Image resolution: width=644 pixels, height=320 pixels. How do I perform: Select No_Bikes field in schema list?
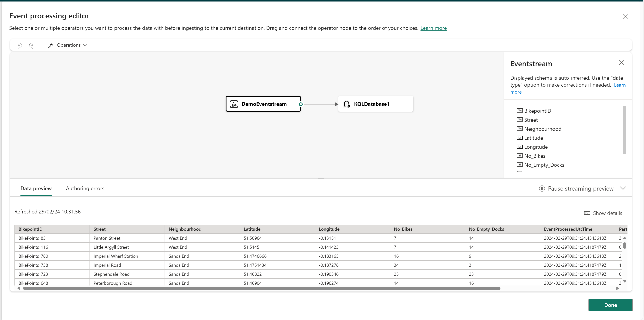click(x=534, y=156)
